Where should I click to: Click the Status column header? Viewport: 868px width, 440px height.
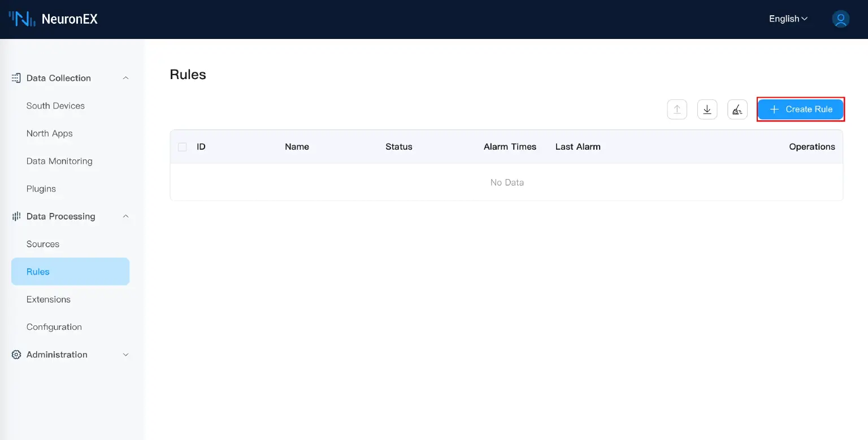399,147
